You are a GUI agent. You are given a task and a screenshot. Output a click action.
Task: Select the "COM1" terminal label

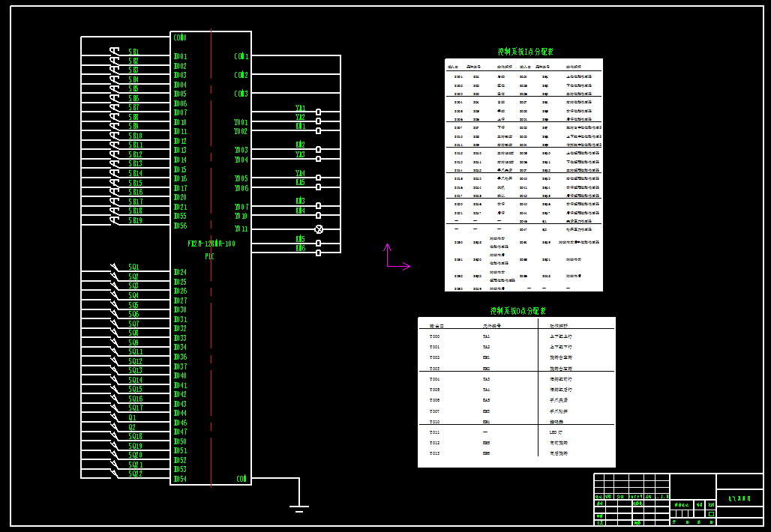241,56
